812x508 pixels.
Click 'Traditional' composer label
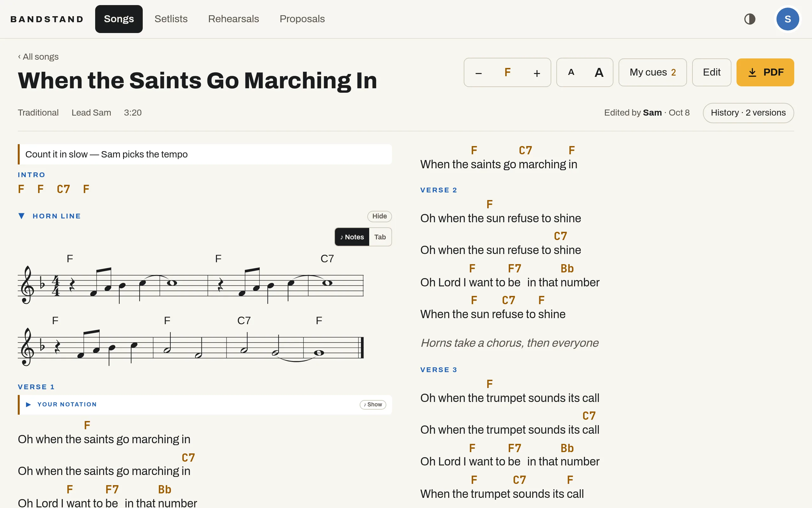[38, 112]
